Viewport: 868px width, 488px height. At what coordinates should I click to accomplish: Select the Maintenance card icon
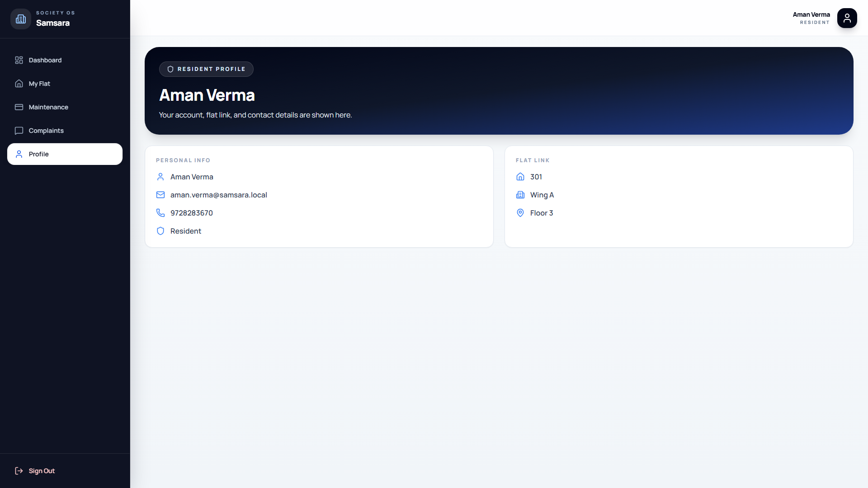(19, 107)
